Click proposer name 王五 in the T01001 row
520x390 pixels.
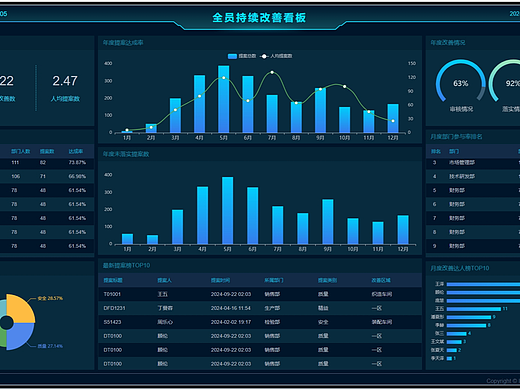click(x=162, y=294)
